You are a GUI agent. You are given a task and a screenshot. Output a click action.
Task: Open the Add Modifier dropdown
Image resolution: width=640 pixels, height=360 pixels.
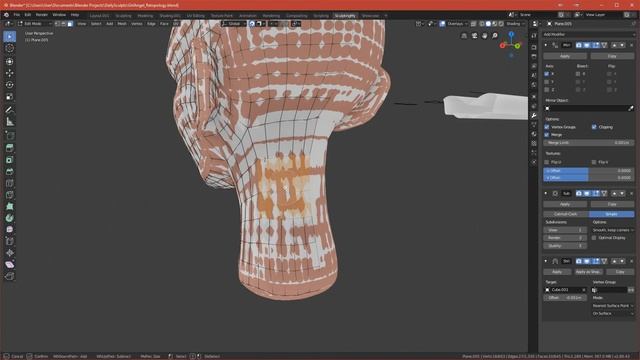589,35
